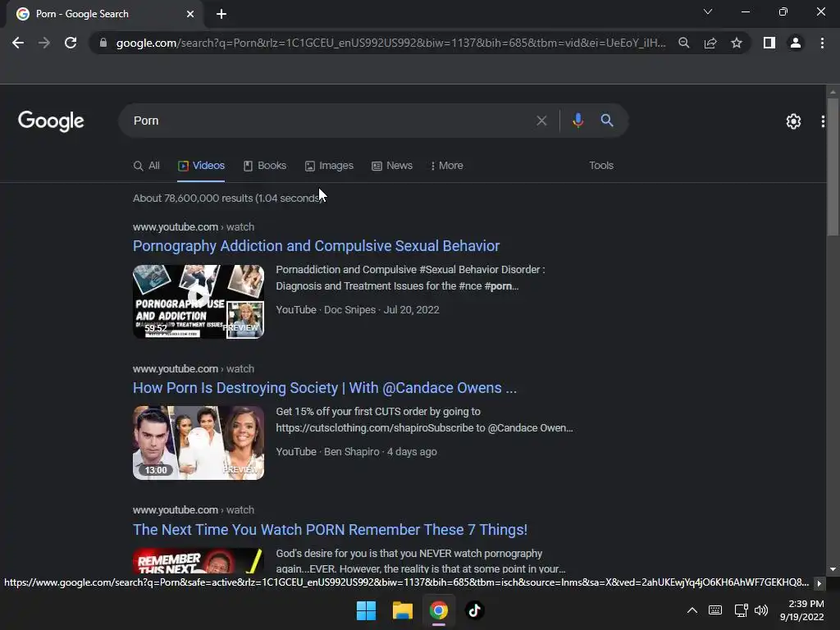Open How Is Destroying Society Candace Owens link
840x630 pixels.
[325, 388]
